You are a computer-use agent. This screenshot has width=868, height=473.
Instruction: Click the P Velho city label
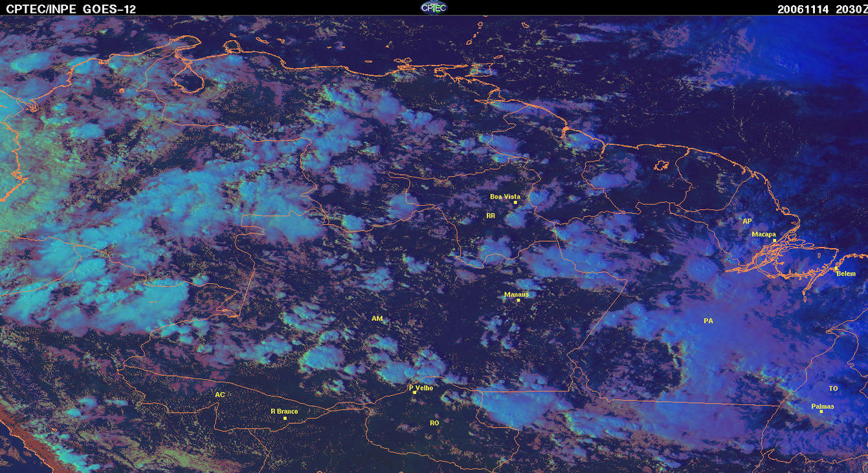(421, 388)
